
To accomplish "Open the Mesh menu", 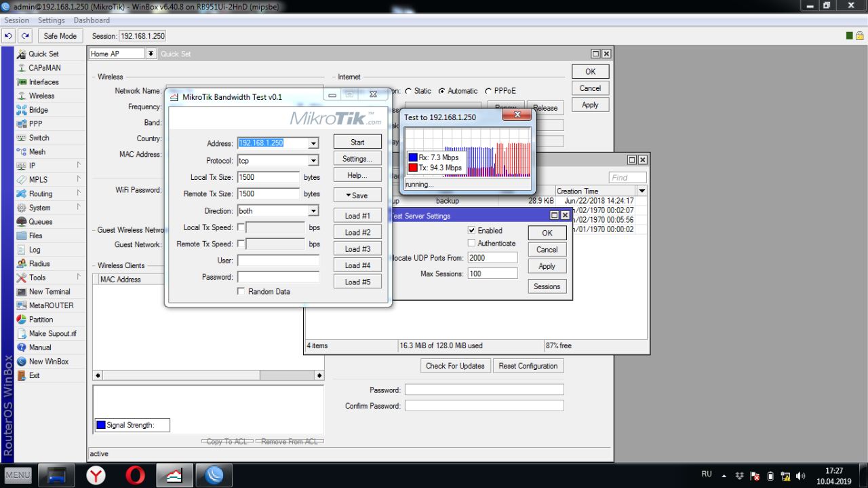I will tap(37, 151).
